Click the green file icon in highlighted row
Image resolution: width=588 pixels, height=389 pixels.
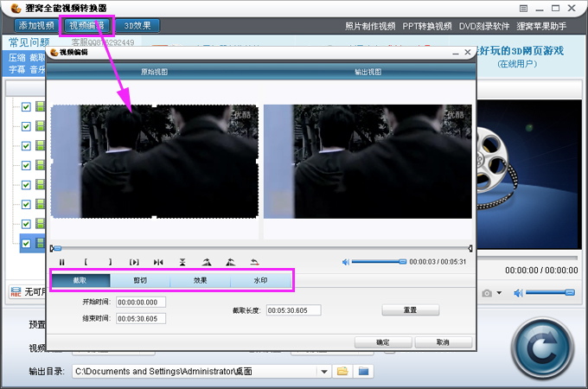(x=40, y=243)
